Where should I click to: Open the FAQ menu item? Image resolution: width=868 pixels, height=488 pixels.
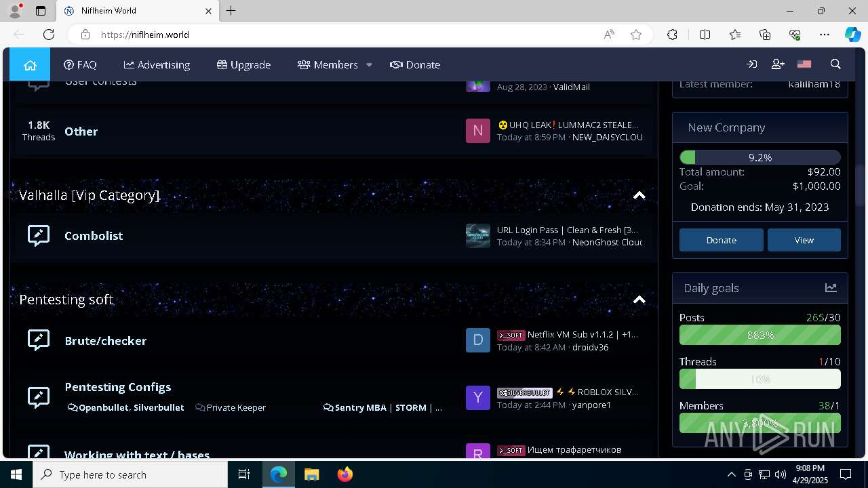click(x=80, y=64)
